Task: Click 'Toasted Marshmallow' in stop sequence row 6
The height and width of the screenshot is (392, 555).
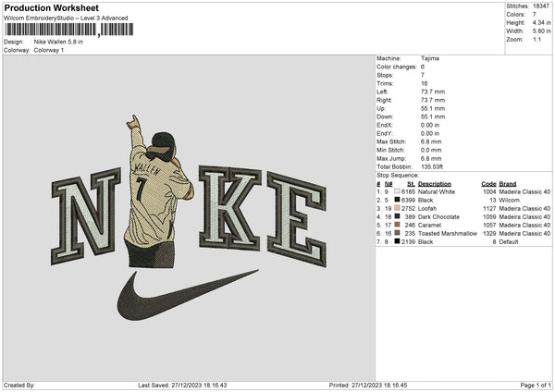Action: tap(448, 234)
